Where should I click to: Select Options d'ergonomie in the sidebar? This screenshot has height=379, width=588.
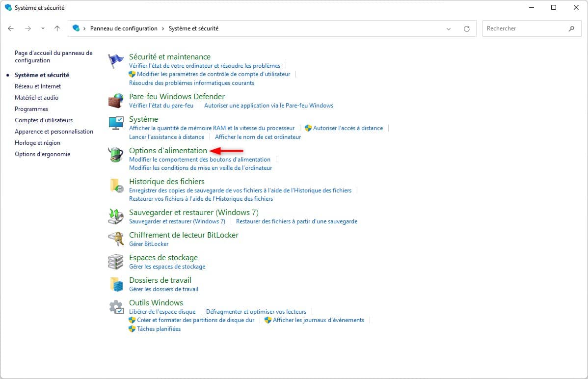(x=42, y=154)
